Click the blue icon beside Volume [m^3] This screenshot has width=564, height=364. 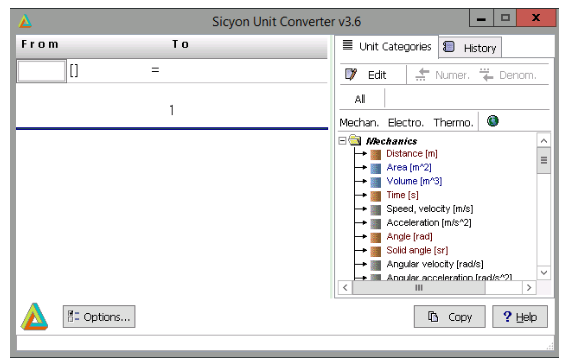coord(376,182)
